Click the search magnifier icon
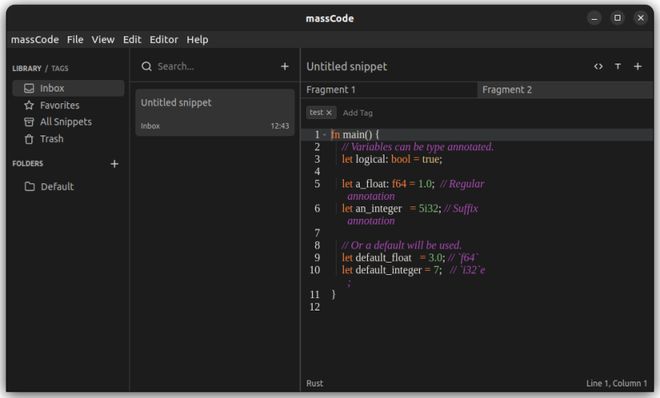Viewport: 660px width, 398px height. pos(146,66)
